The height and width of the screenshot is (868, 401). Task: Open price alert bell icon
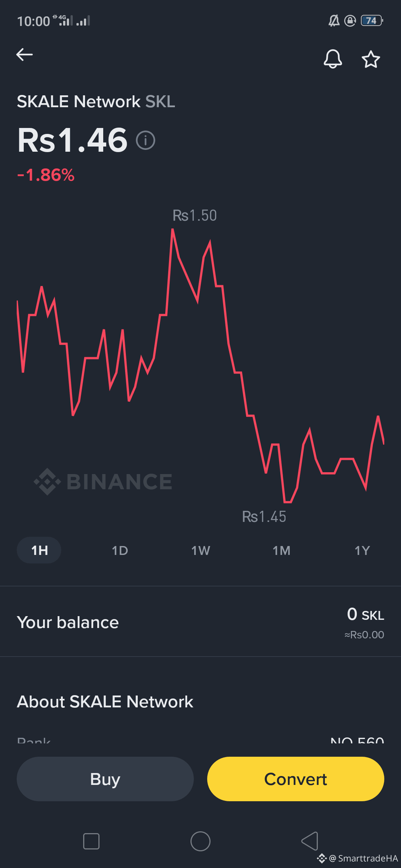[x=333, y=59]
